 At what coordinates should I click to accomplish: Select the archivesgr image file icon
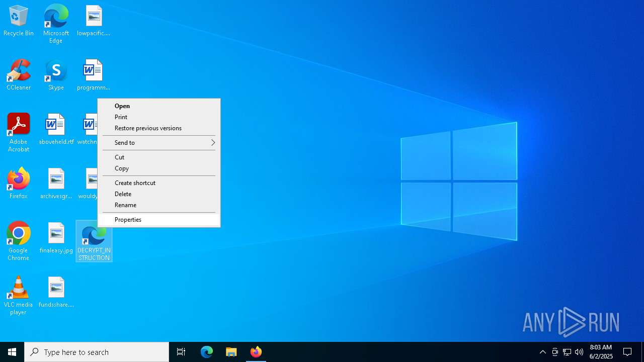(x=56, y=184)
